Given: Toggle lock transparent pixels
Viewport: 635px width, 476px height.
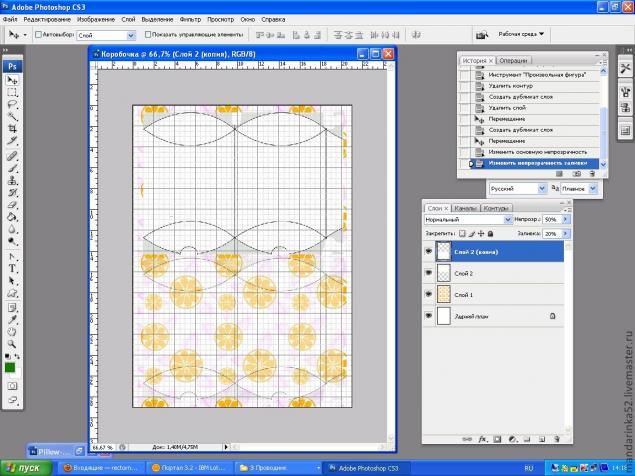Looking at the screenshot, I should 462,234.
